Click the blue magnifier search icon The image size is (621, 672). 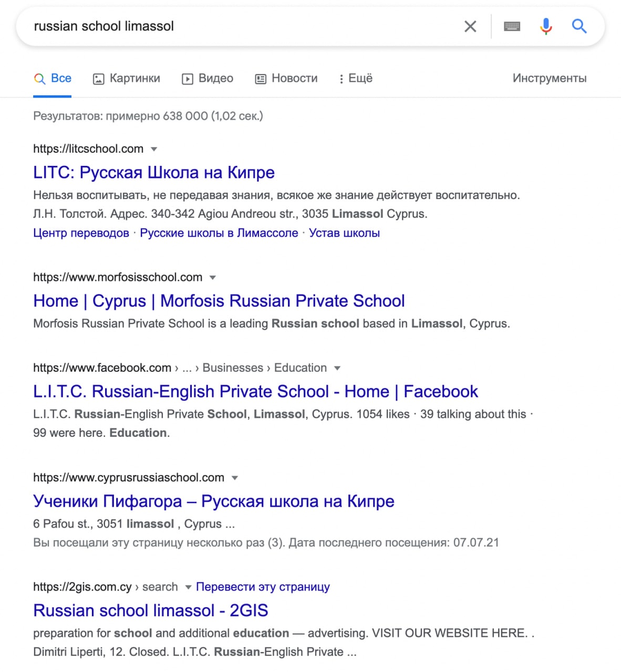579,26
